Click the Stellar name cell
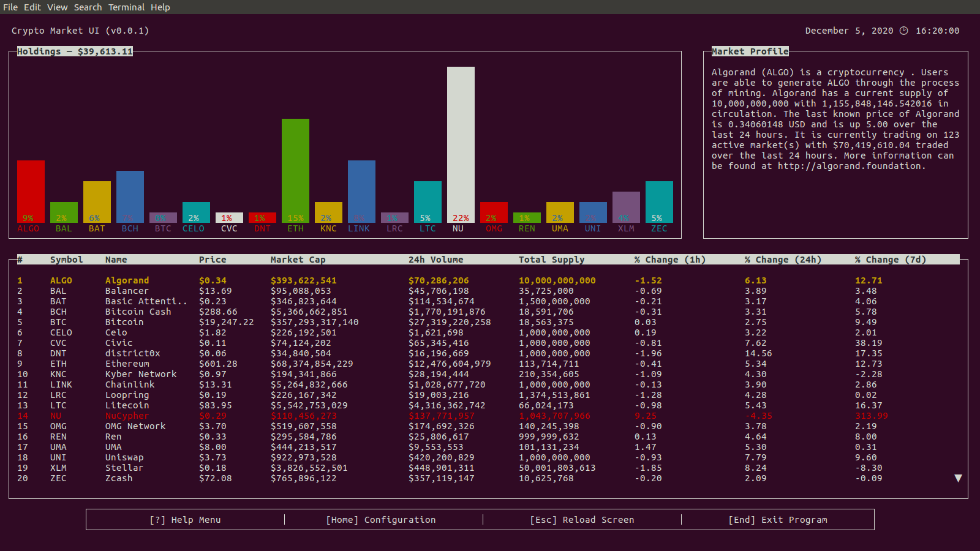The height and width of the screenshot is (551, 980). (124, 468)
